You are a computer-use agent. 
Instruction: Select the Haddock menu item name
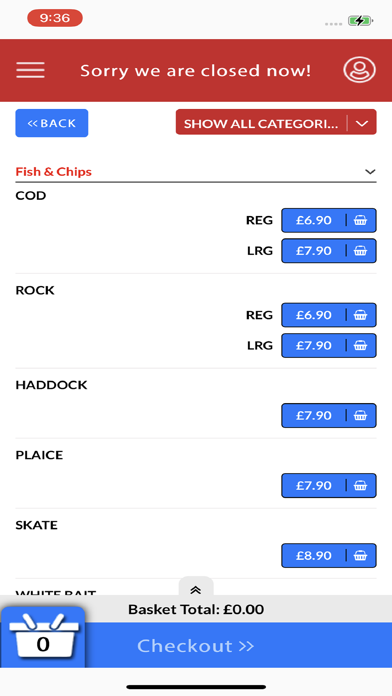tap(51, 385)
